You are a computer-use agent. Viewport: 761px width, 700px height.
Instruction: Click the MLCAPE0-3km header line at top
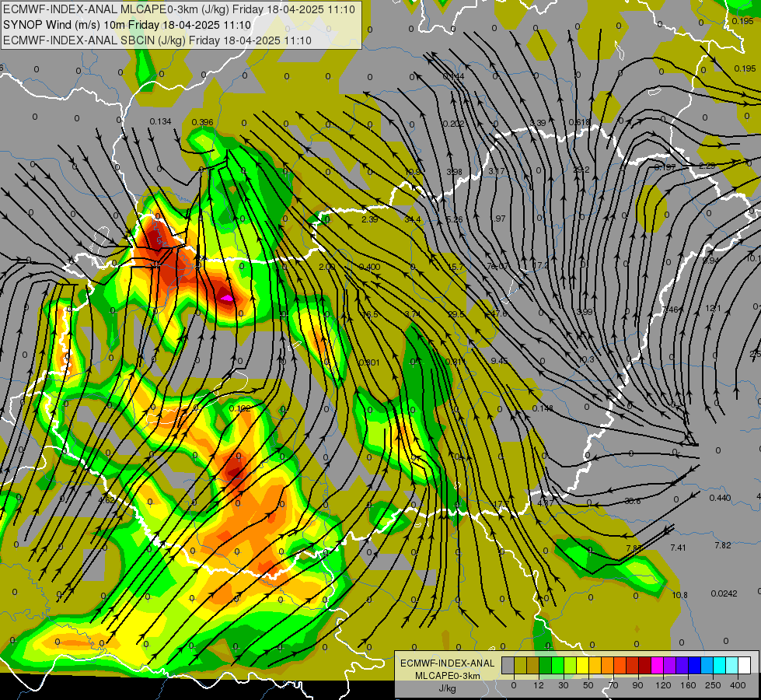179,9
